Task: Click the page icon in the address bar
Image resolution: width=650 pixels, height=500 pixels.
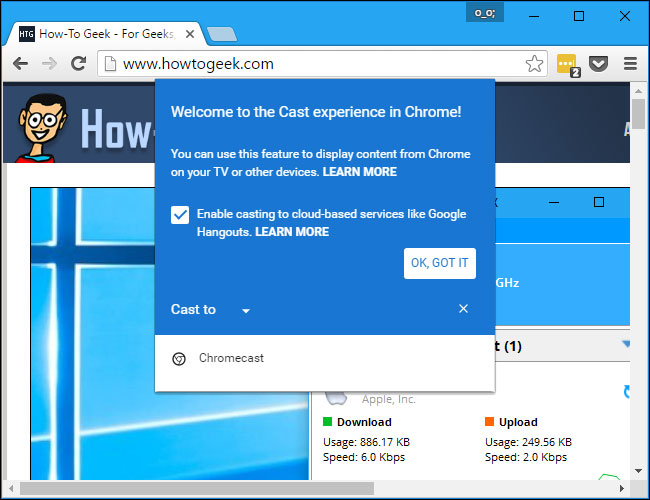Action: [110, 64]
